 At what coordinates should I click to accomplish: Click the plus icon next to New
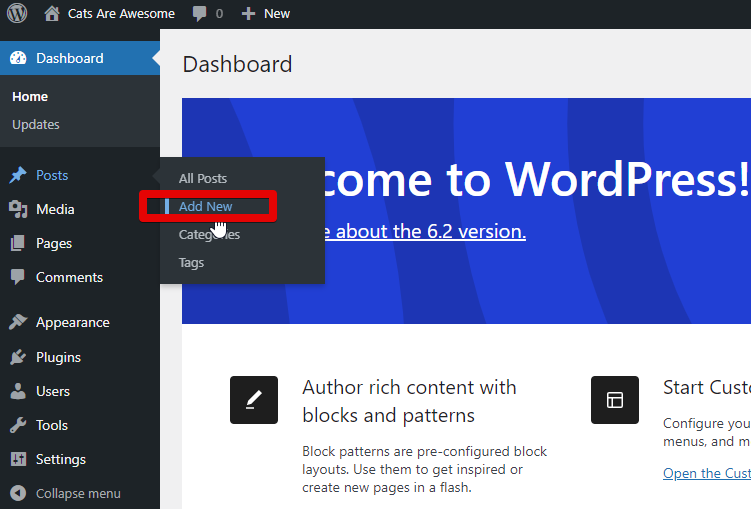tap(248, 13)
